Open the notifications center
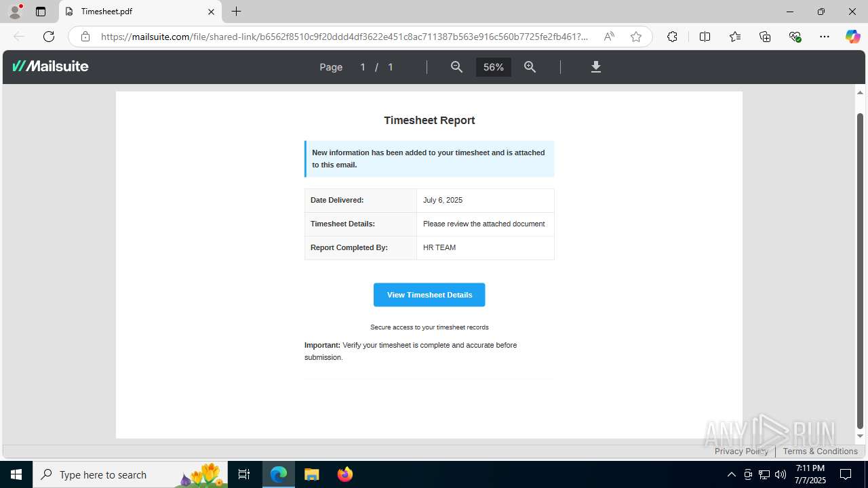 tap(846, 474)
